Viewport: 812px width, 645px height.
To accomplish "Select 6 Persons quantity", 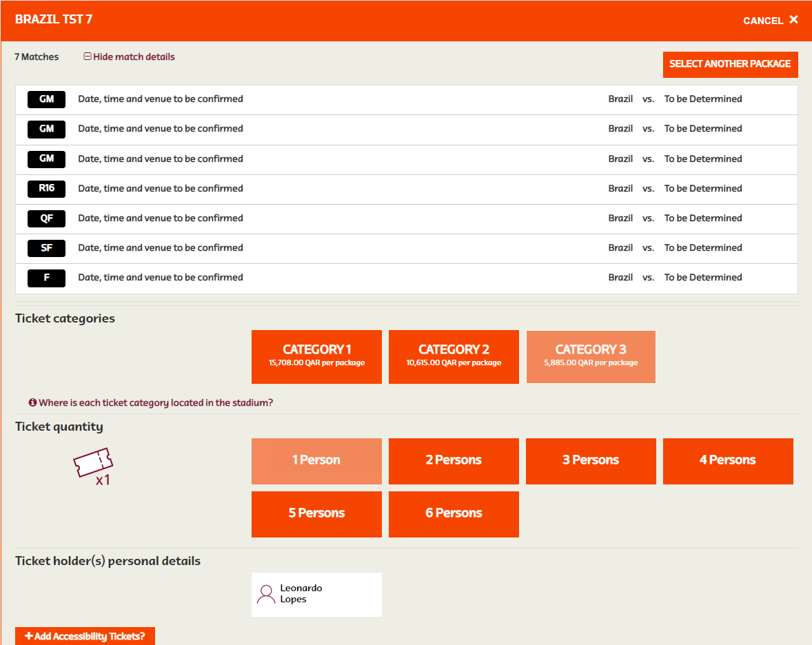I will (x=454, y=514).
